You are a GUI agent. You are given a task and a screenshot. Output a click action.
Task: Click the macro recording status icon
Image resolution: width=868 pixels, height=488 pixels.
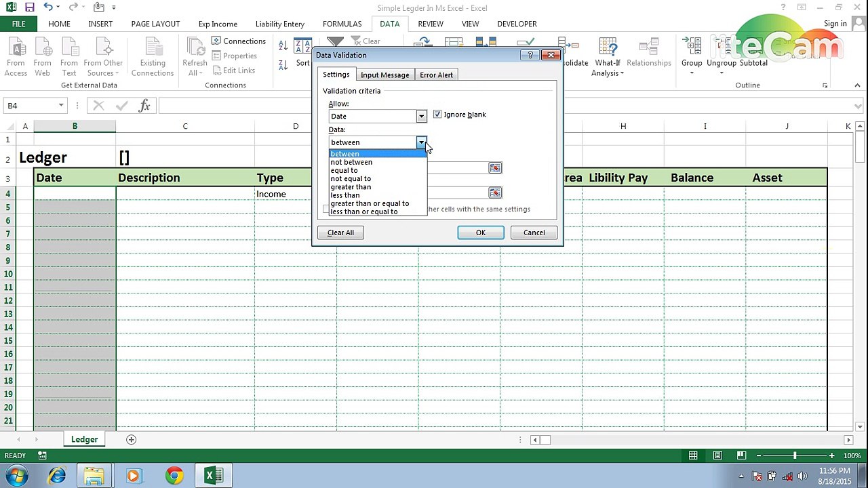[42, 455]
